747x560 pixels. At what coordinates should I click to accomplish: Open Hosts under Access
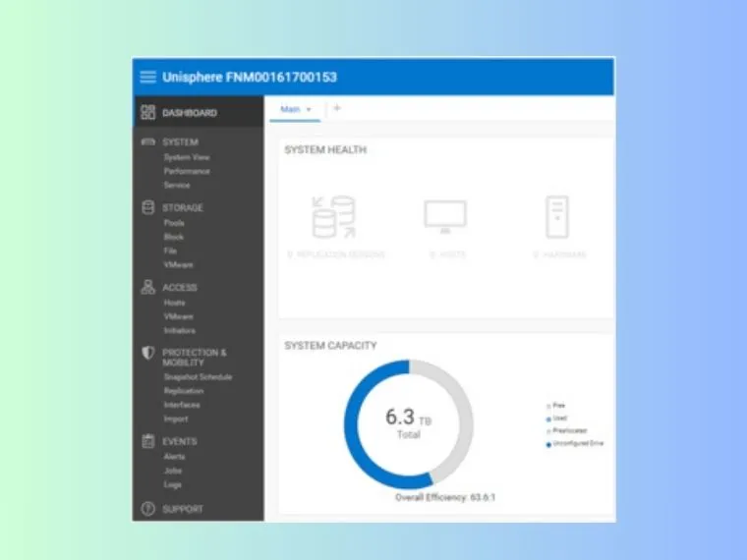[174, 303]
